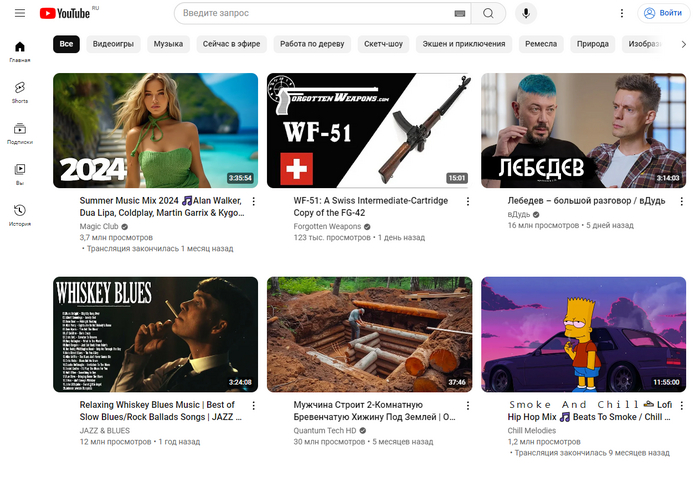
Task: Click the 37:46 duration badge
Action: (x=457, y=382)
